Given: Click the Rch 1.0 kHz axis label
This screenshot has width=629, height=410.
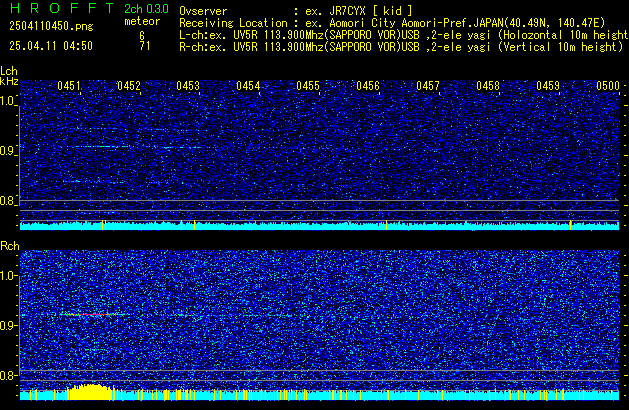Looking at the screenshot, I should tap(8, 276).
